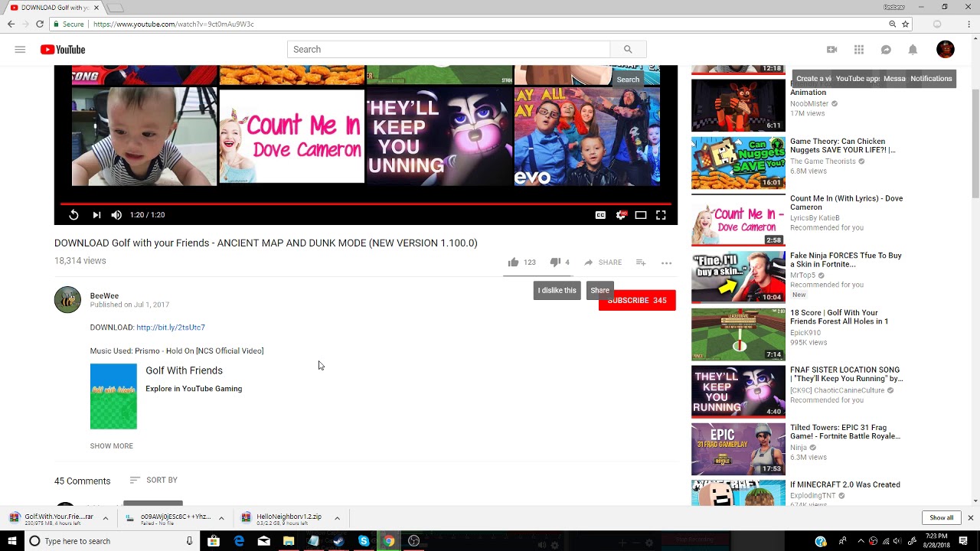Close the downloads bar
This screenshot has width=980, height=551.
coord(970,518)
